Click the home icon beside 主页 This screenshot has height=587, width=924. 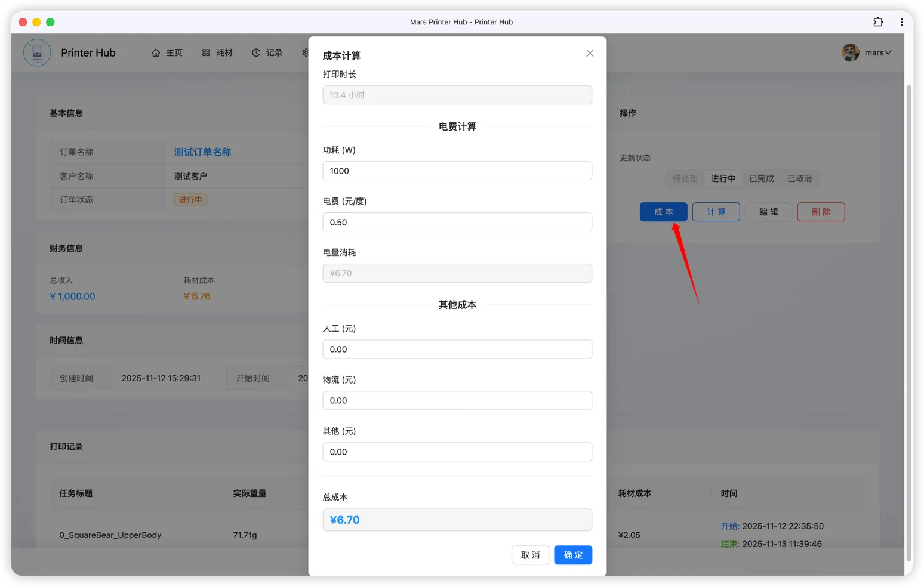155,52
